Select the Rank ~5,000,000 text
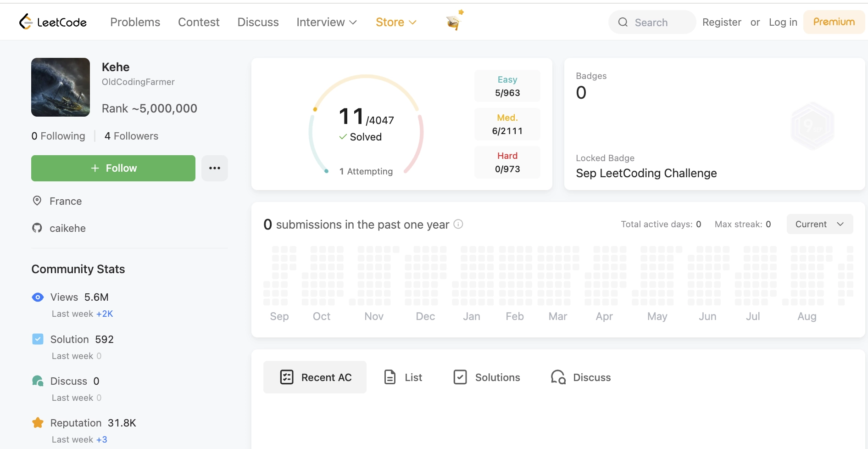868x449 pixels. pyautogui.click(x=150, y=108)
